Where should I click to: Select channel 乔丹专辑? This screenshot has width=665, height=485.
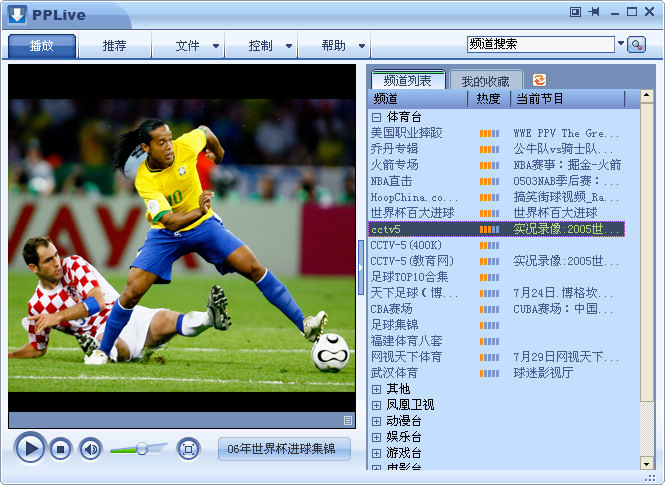tap(394, 149)
